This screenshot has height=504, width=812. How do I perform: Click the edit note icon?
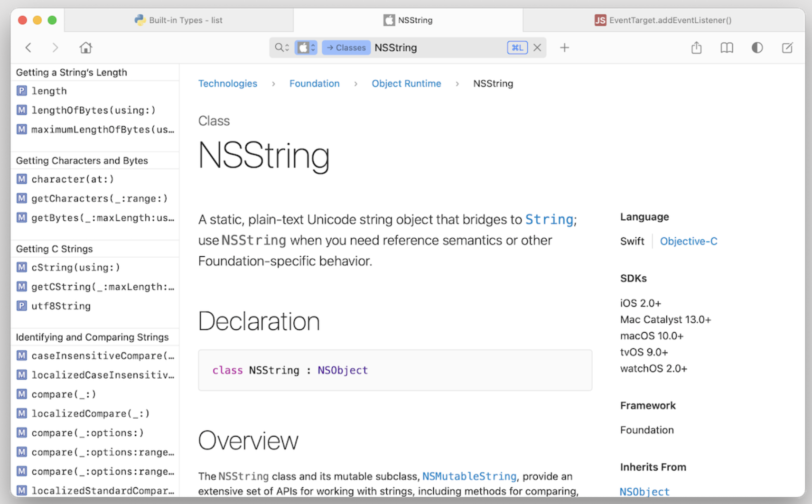coord(787,47)
